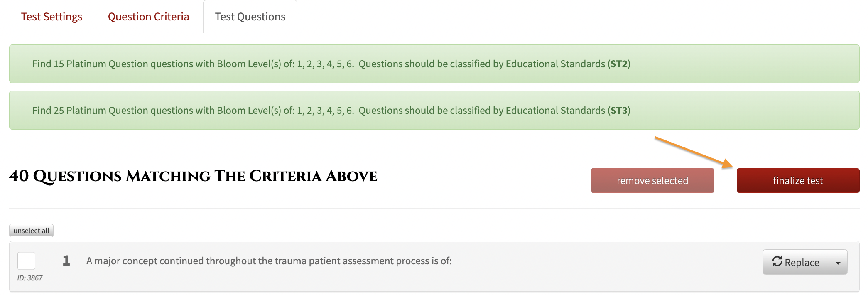This screenshot has height=295, width=868.
Task: Open the Question Criteria tab
Action: tap(148, 17)
